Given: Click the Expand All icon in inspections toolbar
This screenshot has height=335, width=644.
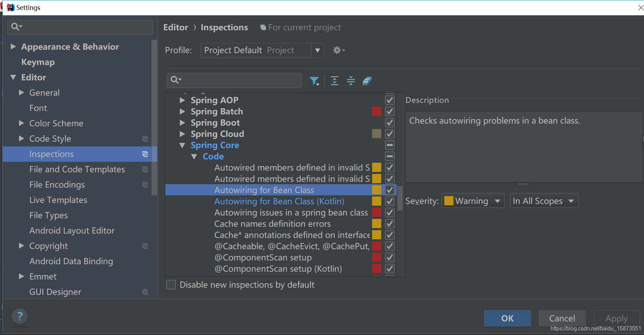Looking at the screenshot, I should (335, 81).
